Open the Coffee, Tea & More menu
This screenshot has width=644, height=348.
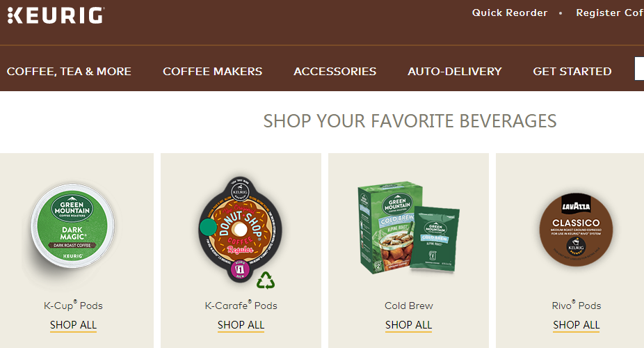(x=69, y=72)
